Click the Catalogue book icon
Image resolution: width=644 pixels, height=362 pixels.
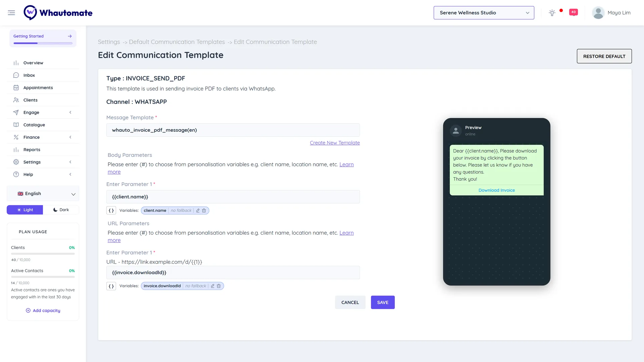16,125
